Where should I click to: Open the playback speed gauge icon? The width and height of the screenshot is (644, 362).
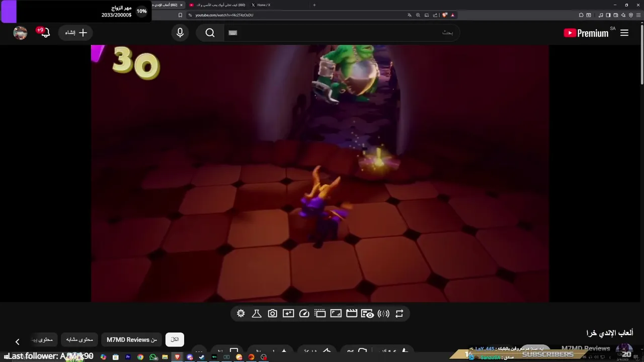[x=304, y=314]
